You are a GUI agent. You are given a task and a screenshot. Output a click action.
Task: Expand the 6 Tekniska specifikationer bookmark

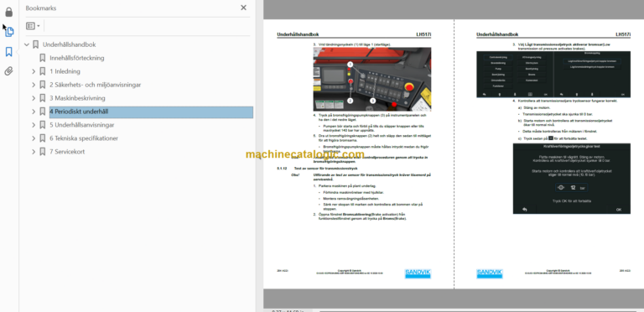point(34,138)
